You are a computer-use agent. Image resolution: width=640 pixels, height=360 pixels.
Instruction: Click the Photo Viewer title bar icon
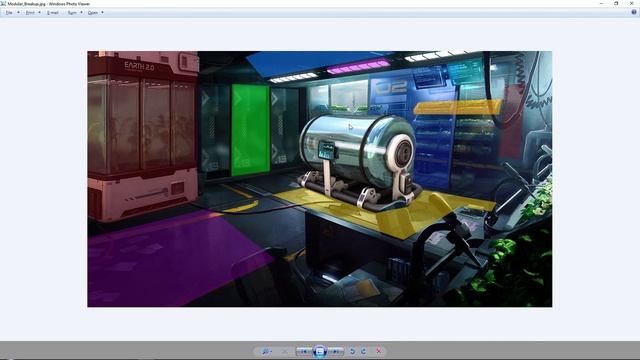click(3, 3)
